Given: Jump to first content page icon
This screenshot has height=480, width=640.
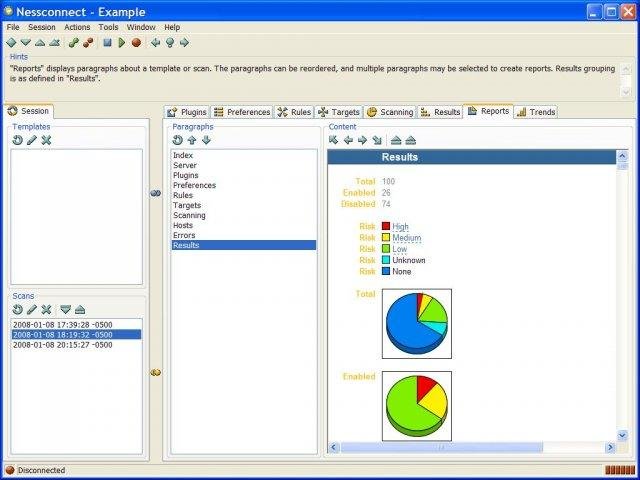Looking at the screenshot, I should (333, 140).
